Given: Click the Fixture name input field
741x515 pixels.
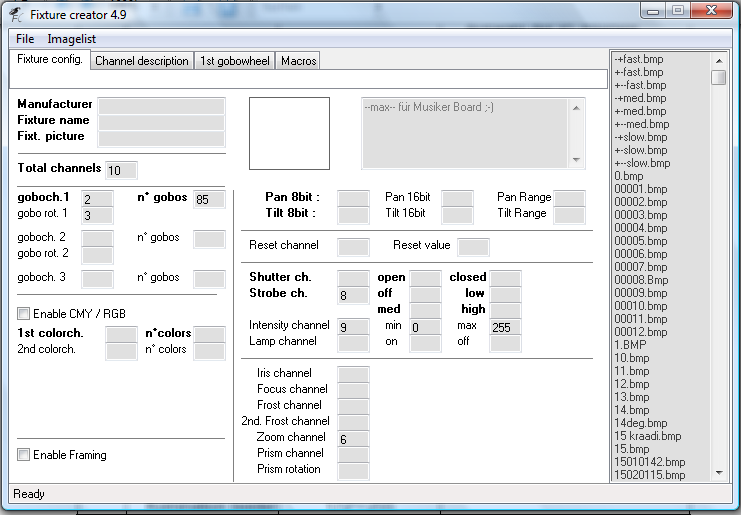Looking at the screenshot, I should (161, 122).
